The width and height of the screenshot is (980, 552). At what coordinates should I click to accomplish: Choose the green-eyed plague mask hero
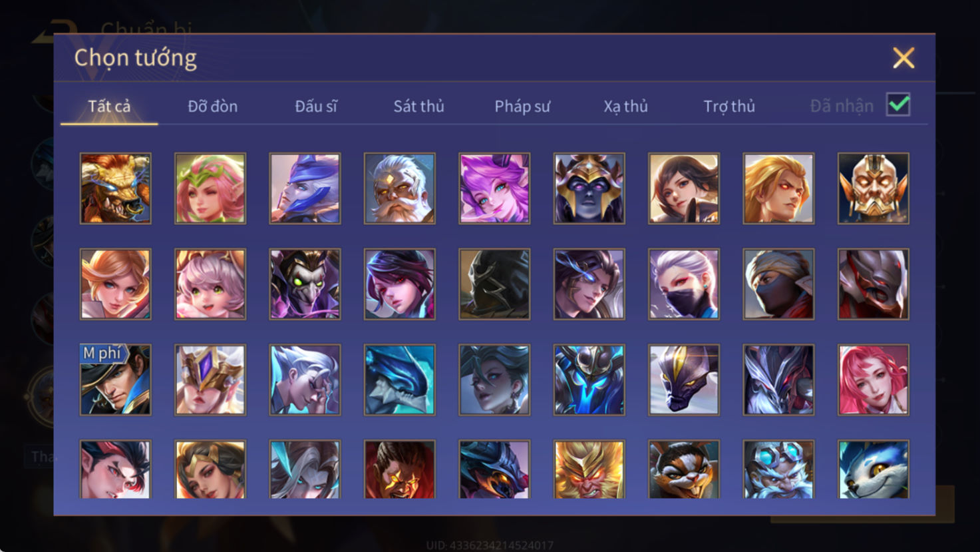(305, 284)
